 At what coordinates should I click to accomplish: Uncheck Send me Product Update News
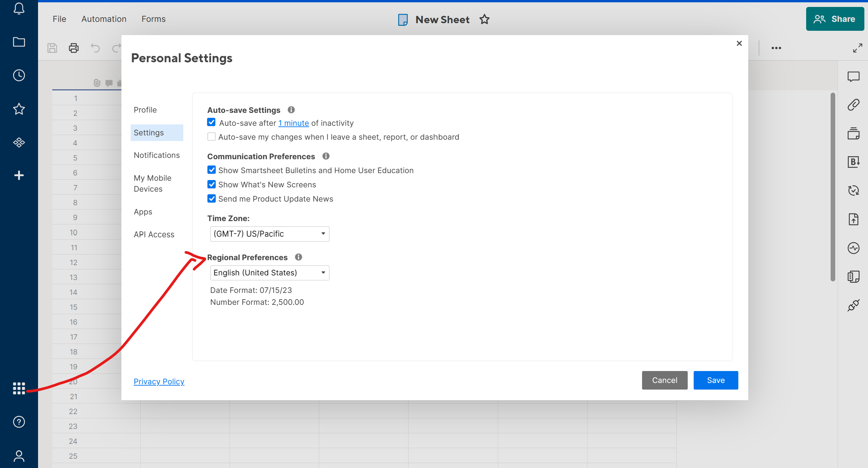211,198
